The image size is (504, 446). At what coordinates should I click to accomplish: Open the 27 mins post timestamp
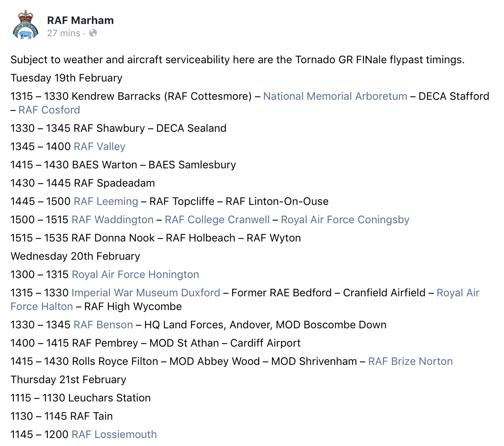pos(64,33)
